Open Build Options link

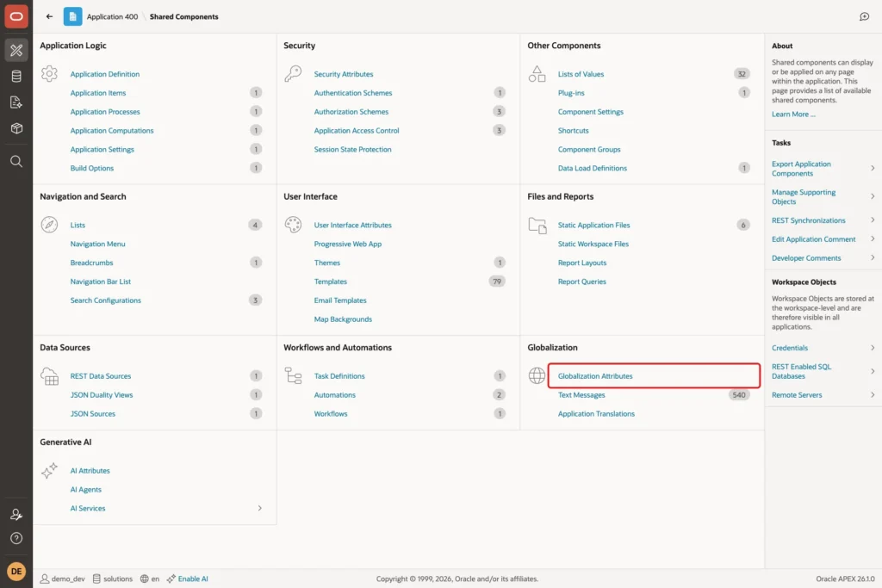(91, 168)
